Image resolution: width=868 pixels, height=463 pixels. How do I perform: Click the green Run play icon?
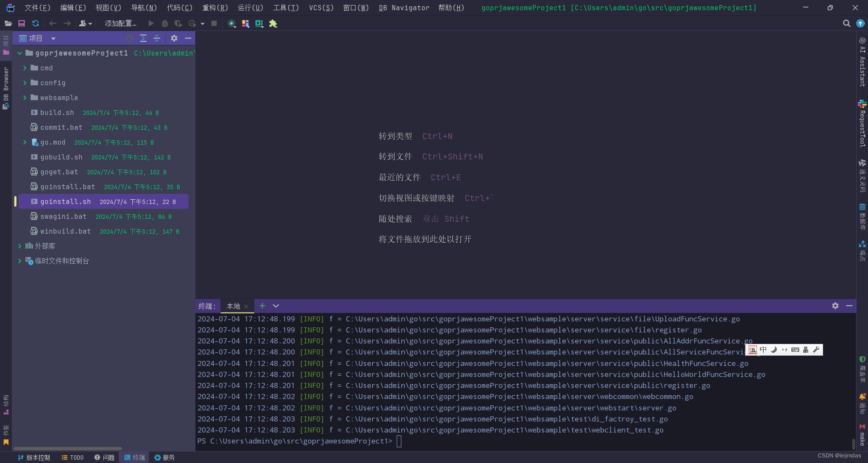click(x=151, y=24)
